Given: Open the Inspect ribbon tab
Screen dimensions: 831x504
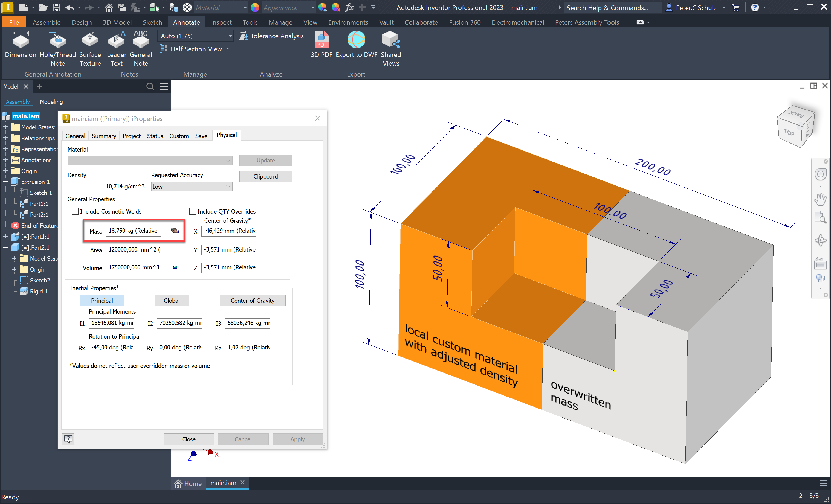Looking at the screenshot, I should tap(221, 22).
